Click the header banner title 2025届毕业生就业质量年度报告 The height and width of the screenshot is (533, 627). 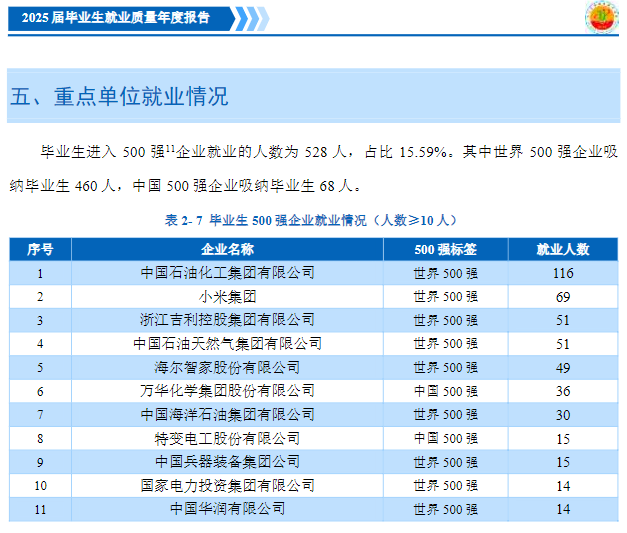pos(116,18)
